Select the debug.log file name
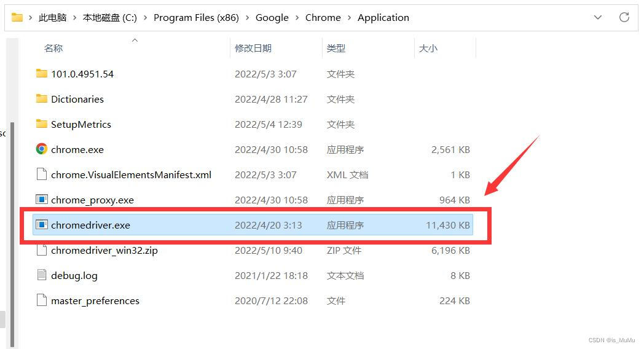 (74, 275)
